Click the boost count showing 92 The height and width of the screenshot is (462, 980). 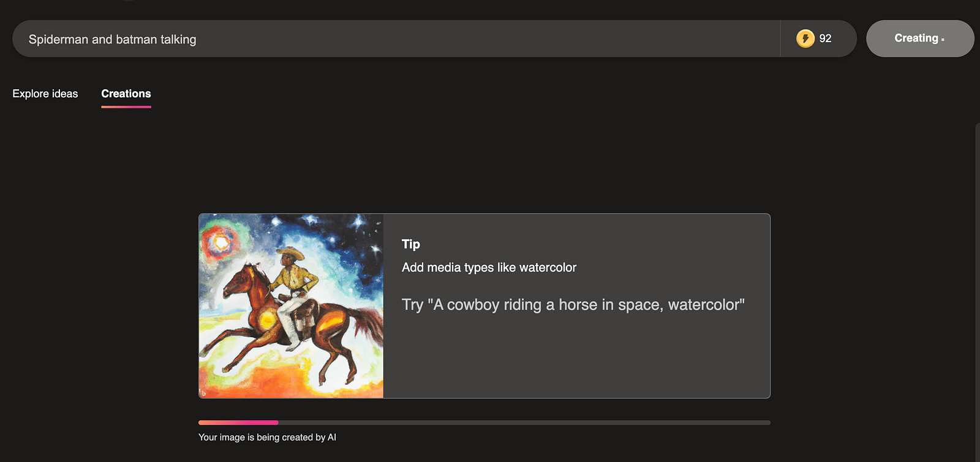click(825, 39)
